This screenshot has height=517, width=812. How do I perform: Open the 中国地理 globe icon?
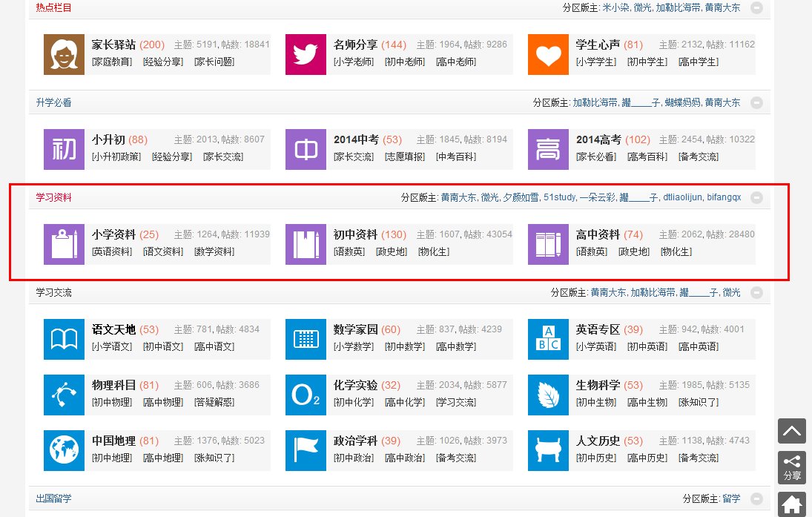click(x=64, y=450)
